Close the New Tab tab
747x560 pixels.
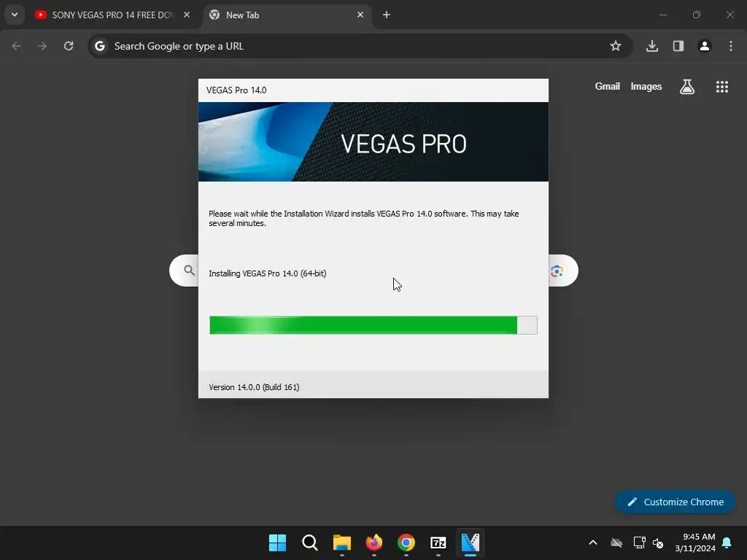[360, 15]
